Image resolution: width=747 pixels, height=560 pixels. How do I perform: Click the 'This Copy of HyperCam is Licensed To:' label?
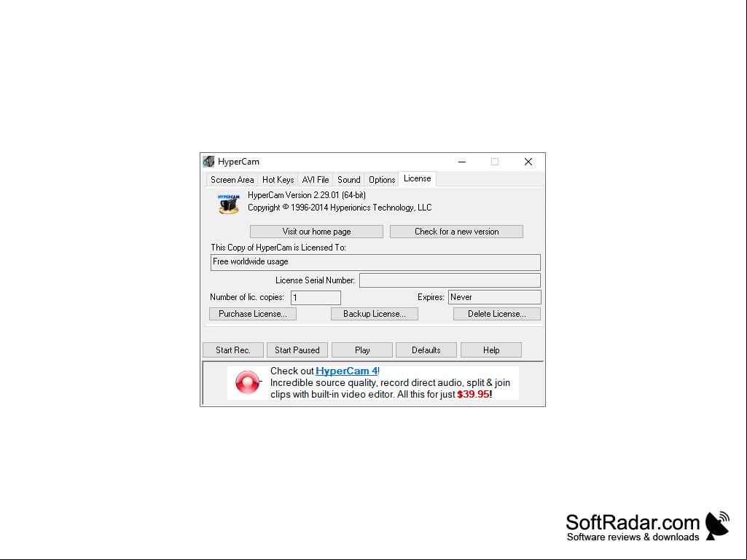278,248
